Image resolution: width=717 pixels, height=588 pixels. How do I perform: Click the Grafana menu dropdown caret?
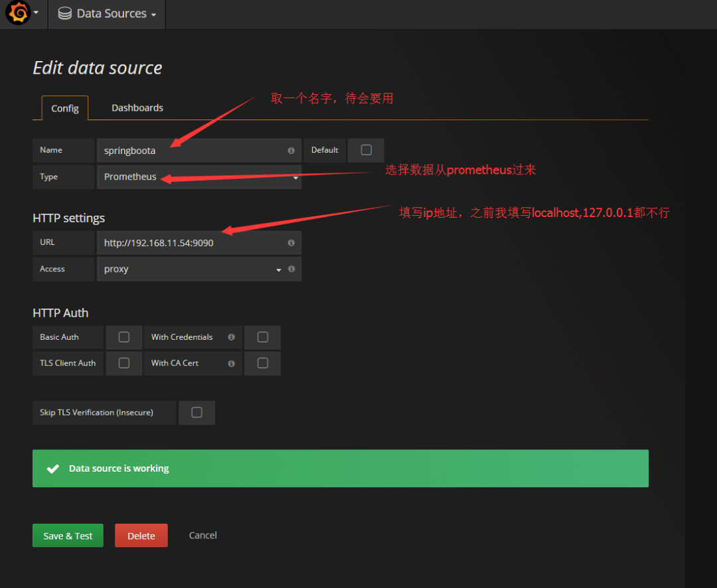(36, 13)
